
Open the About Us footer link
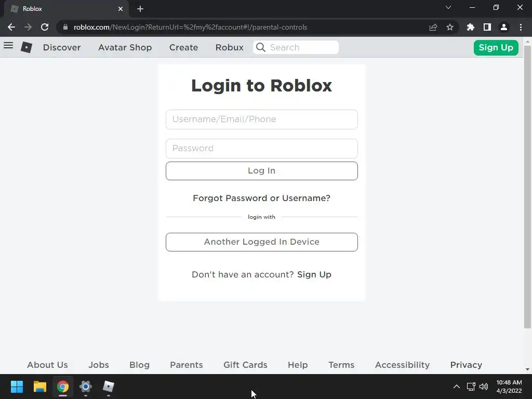coord(47,365)
